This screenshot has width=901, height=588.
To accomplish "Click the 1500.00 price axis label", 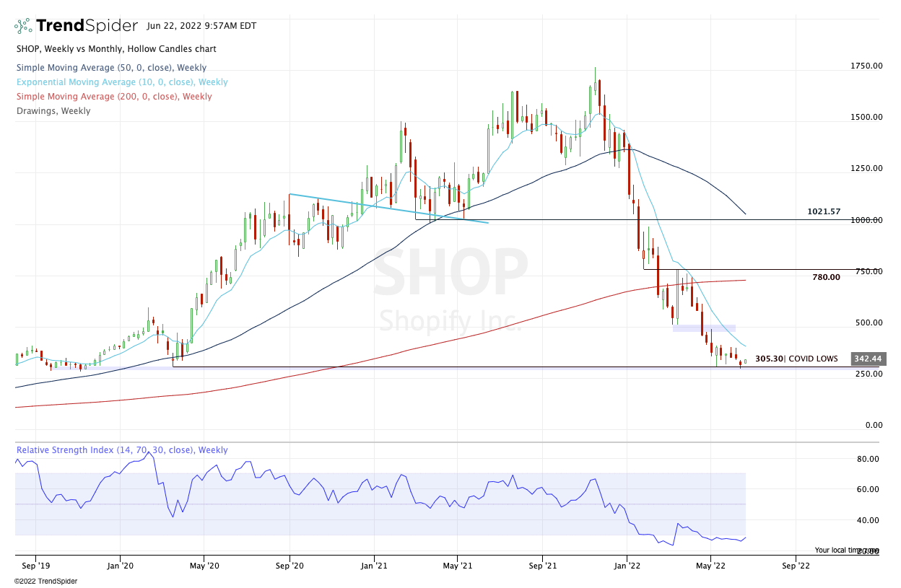I will (866, 117).
